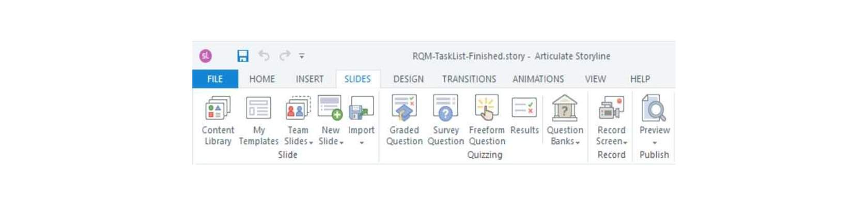Redo the previous action
The height and width of the screenshot is (207, 868).
(x=285, y=55)
